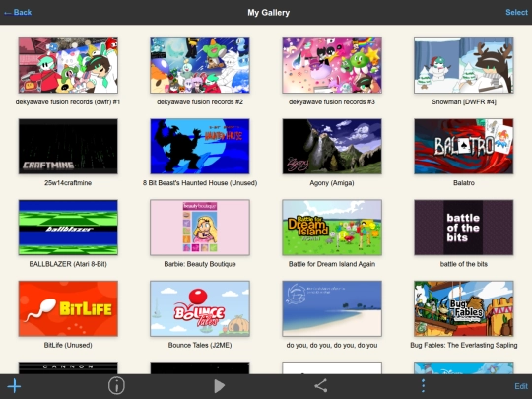Start playback with the play icon
The width and height of the screenshot is (532, 399).
[219, 386]
